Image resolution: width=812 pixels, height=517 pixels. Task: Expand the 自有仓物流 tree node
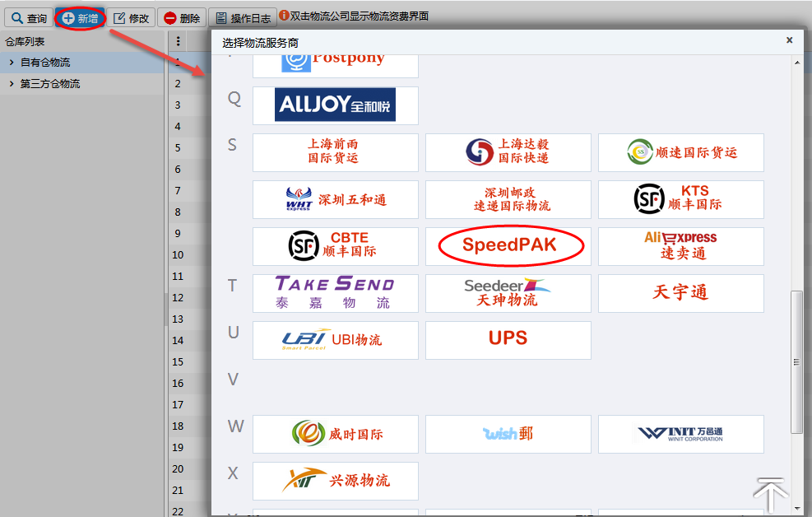coord(12,63)
